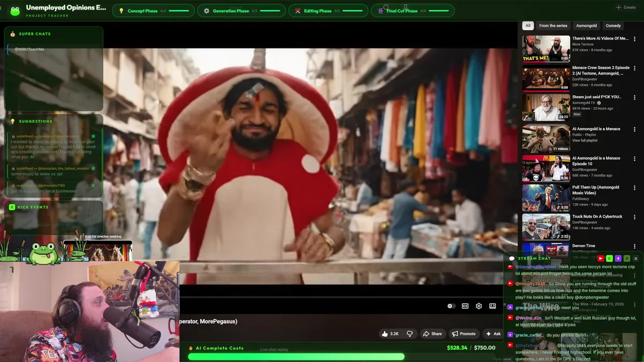The height and width of the screenshot is (362, 644).
Task: Click the Kick Events "K" icon
Action: point(12,207)
